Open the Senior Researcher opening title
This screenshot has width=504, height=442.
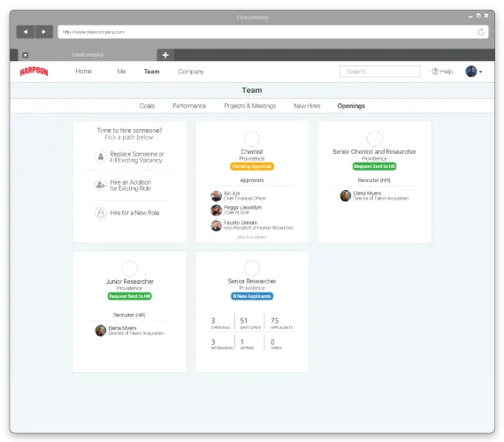[x=252, y=281]
